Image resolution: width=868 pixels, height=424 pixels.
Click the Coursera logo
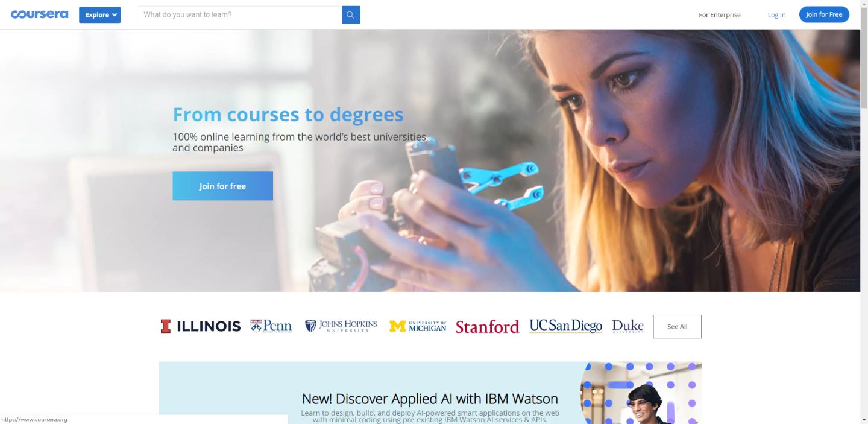pyautogui.click(x=39, y=14)
